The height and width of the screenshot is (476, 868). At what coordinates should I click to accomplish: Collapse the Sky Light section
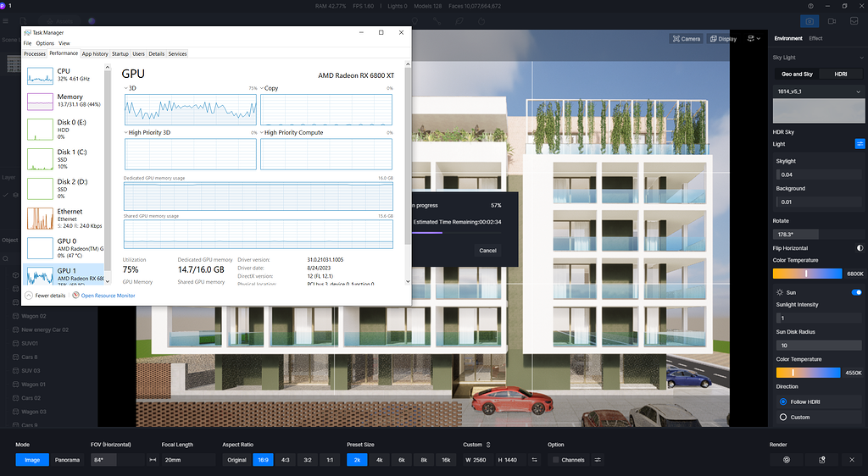click(861, 58)
